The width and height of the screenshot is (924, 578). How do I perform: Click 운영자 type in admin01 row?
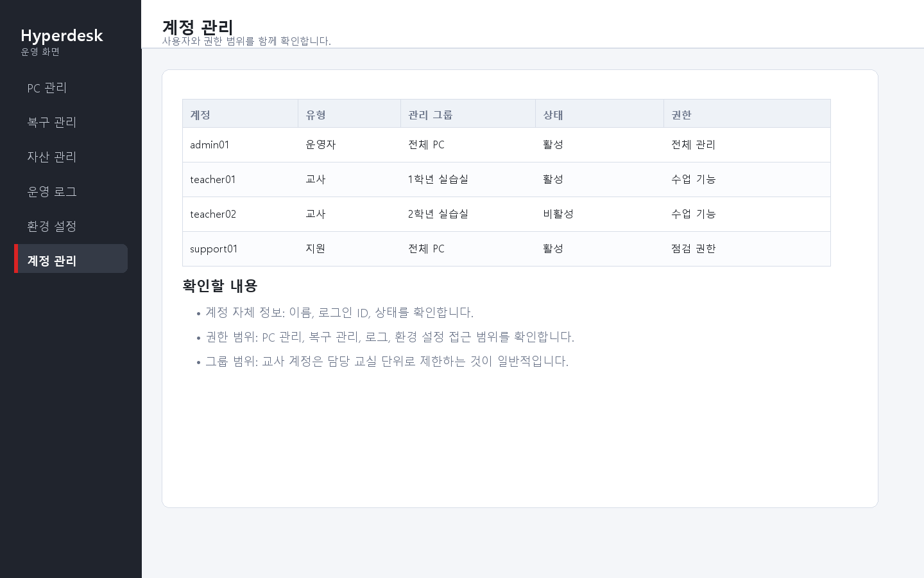350,145
